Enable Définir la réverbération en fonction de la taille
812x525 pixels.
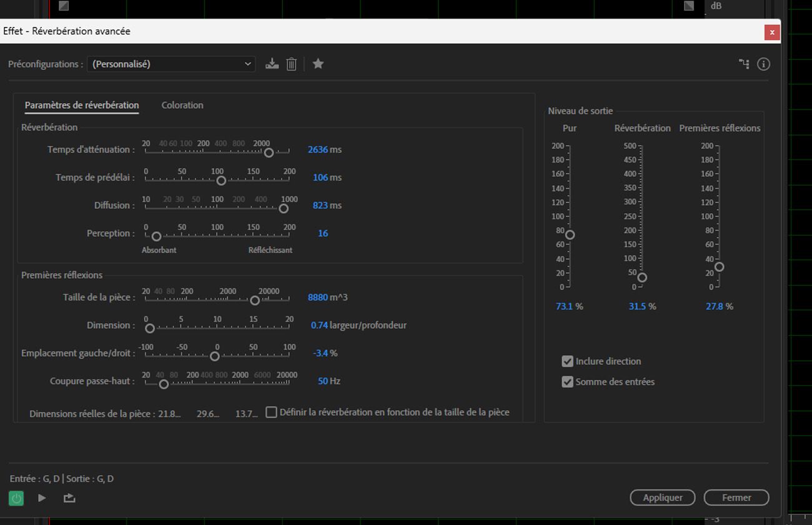[272, 412]
